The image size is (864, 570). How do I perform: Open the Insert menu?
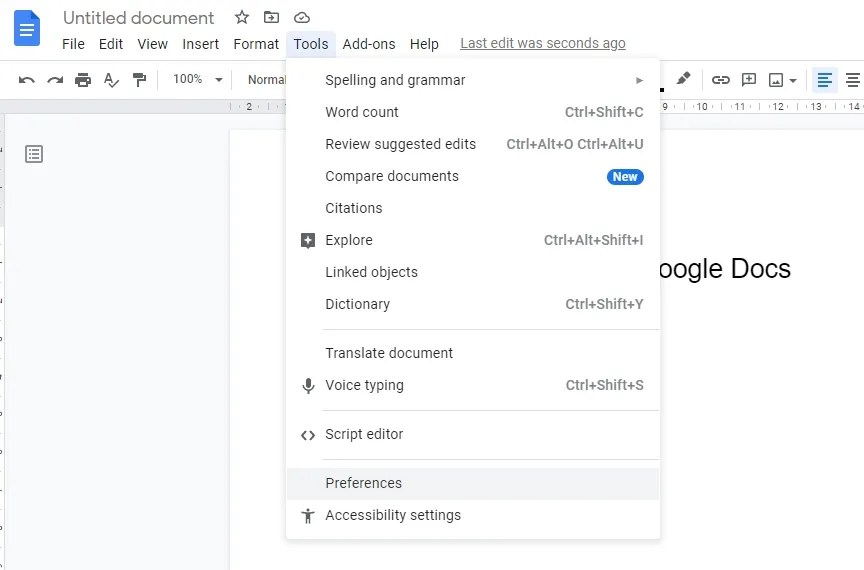pyautogui.click(x=201, y=44)
